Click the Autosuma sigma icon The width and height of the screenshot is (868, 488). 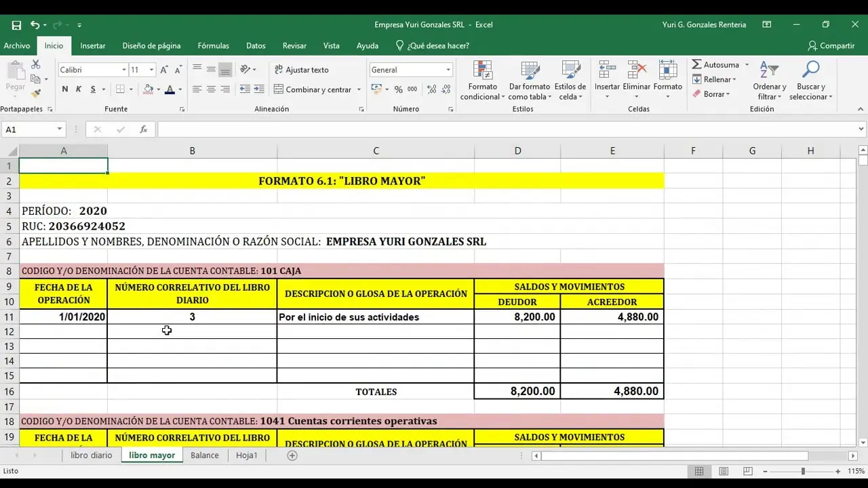point(696,64)
